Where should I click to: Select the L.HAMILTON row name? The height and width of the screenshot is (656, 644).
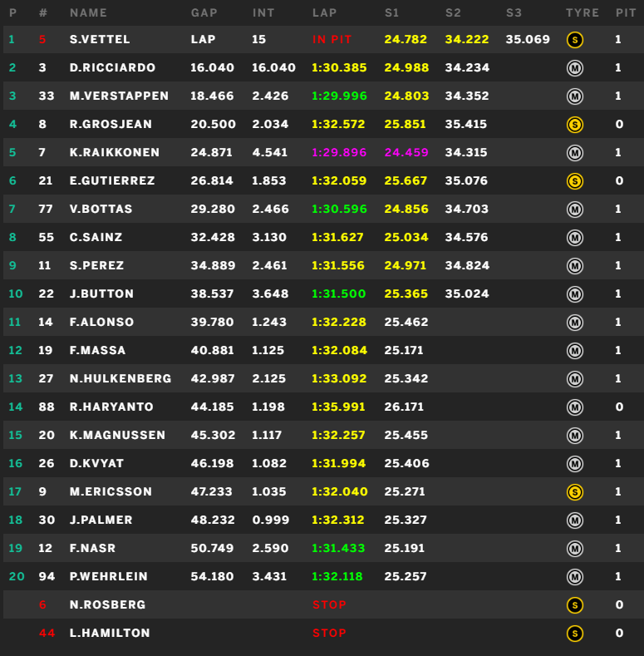tap(110, 633)
